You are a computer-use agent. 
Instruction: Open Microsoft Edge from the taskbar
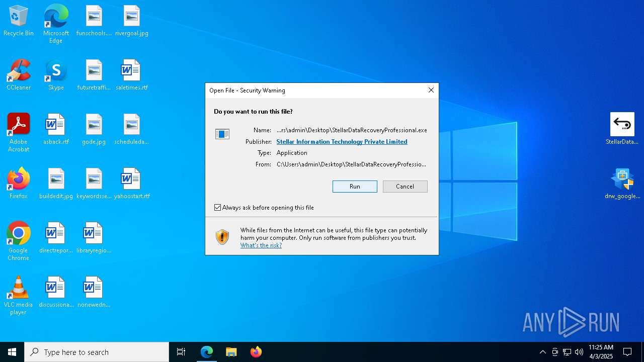[x=207, y=352]
